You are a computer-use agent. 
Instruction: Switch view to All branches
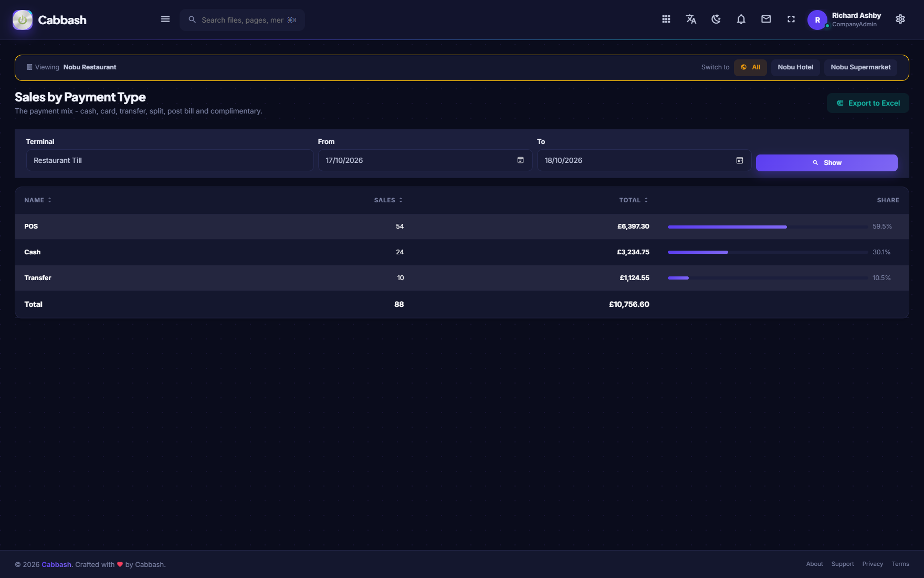[750, 67]
